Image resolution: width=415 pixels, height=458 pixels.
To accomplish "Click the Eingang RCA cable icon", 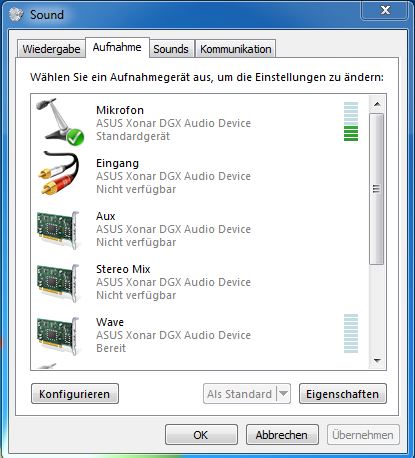I will (x=59, y=174).
